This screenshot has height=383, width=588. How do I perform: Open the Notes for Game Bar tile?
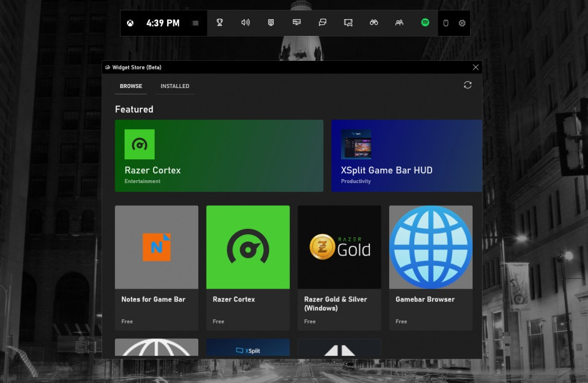point(157,268)
